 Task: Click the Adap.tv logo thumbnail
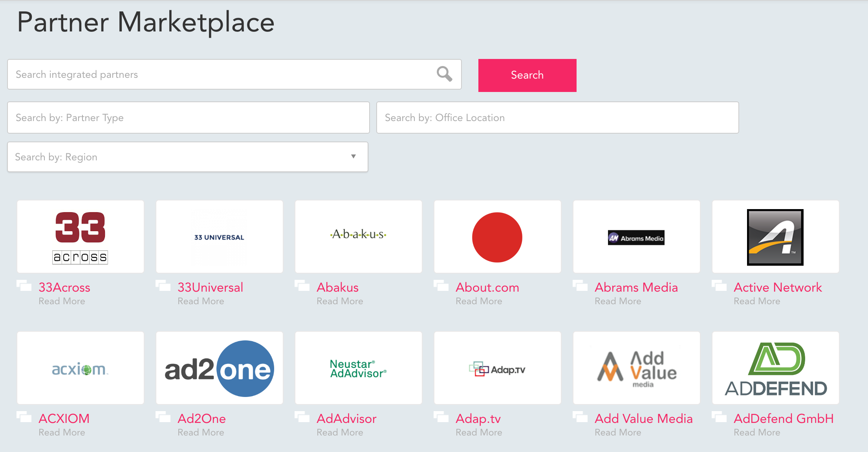click(x=497, y=368)
